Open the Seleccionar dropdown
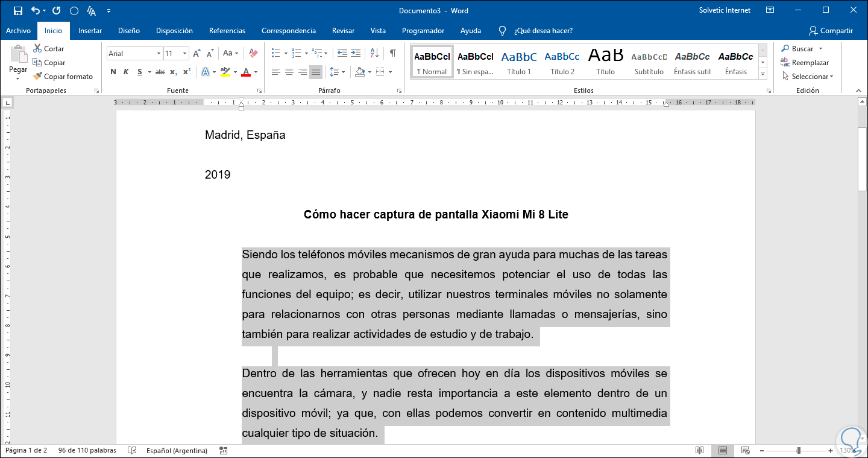Screen dimensions: 868x458 click(x=808, y=77)
